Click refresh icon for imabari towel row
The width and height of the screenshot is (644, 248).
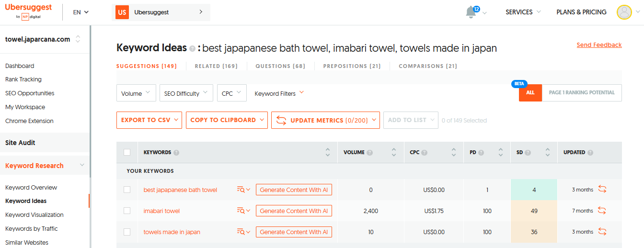pyautogui.click(x=602, y=211)
